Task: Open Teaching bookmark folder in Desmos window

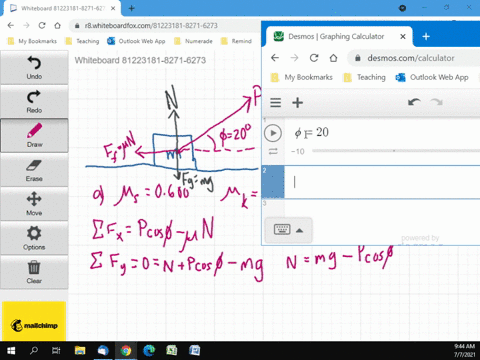Action: tap(364, 77)
